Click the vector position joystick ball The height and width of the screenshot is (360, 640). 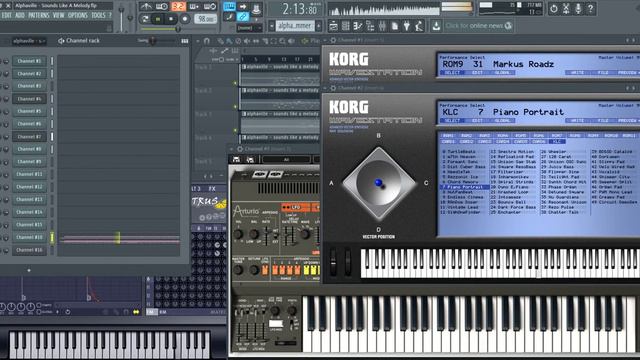tap(378, 183)
